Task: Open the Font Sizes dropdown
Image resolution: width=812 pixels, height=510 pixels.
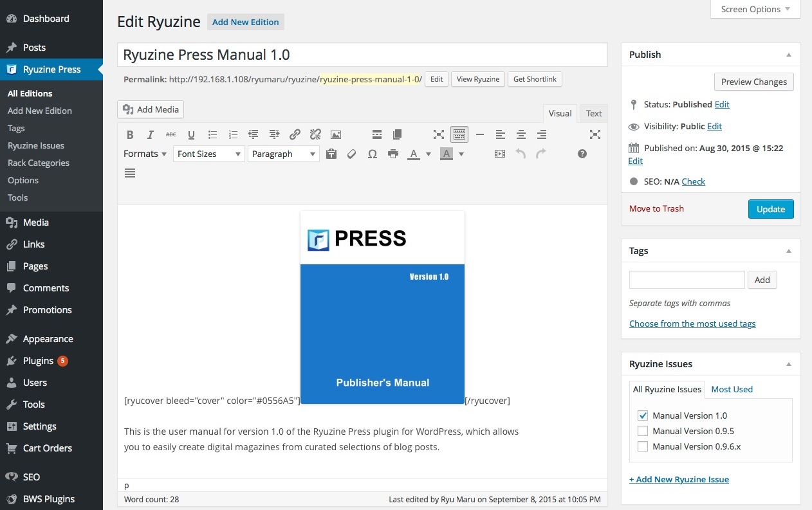Action: click(x=208, y=154)
